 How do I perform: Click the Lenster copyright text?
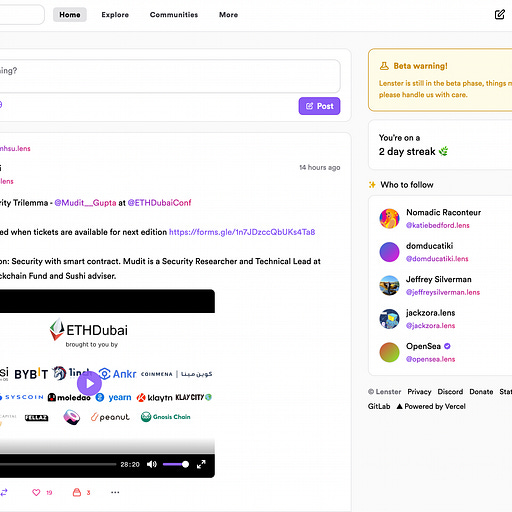click(x=384, y=392)
